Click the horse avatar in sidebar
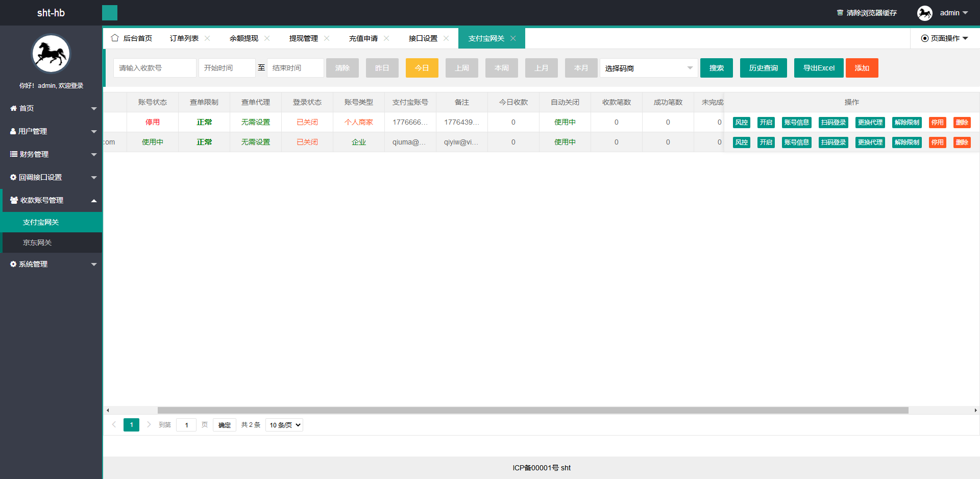The image size is (980, 479). tap(51, 54)
